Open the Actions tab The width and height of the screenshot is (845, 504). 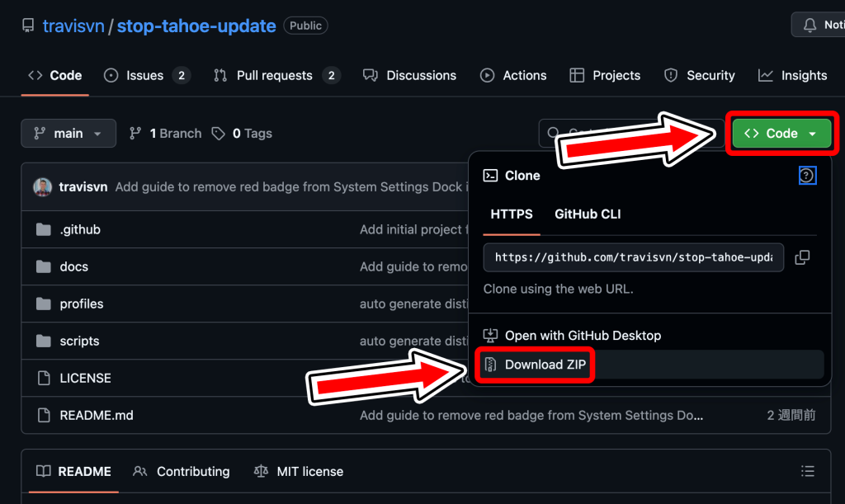524,75
